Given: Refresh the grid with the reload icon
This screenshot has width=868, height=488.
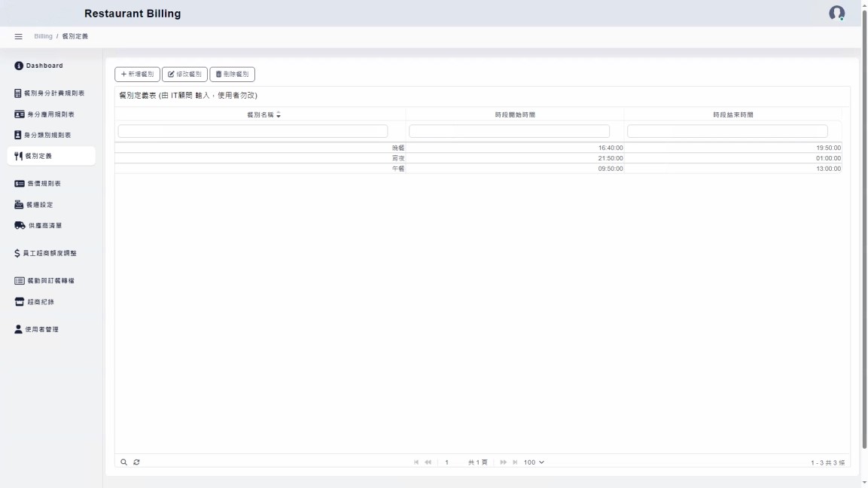Looking at the screenshot, I should (136, 462).
